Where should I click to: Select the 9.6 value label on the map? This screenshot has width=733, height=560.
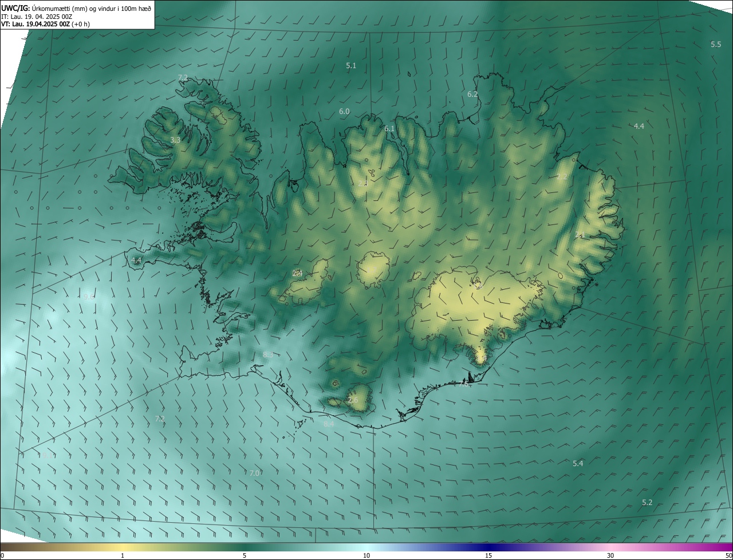[89, 297]
